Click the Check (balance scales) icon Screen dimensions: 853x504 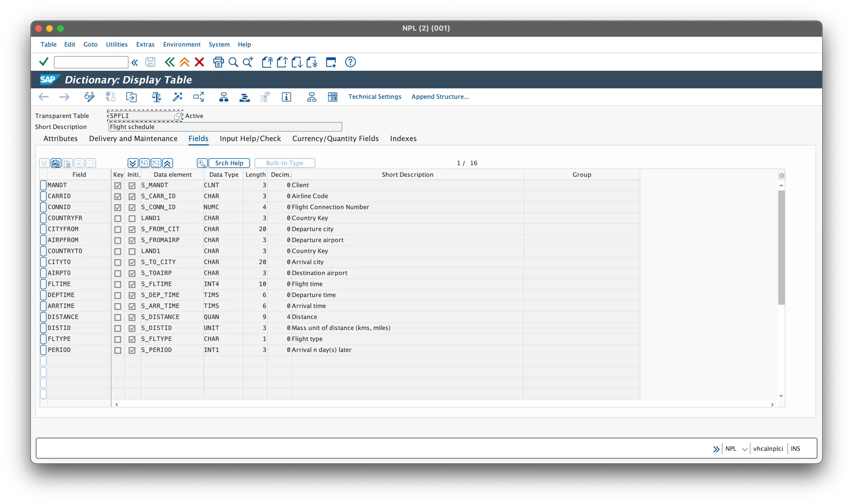tap(156, 97)
